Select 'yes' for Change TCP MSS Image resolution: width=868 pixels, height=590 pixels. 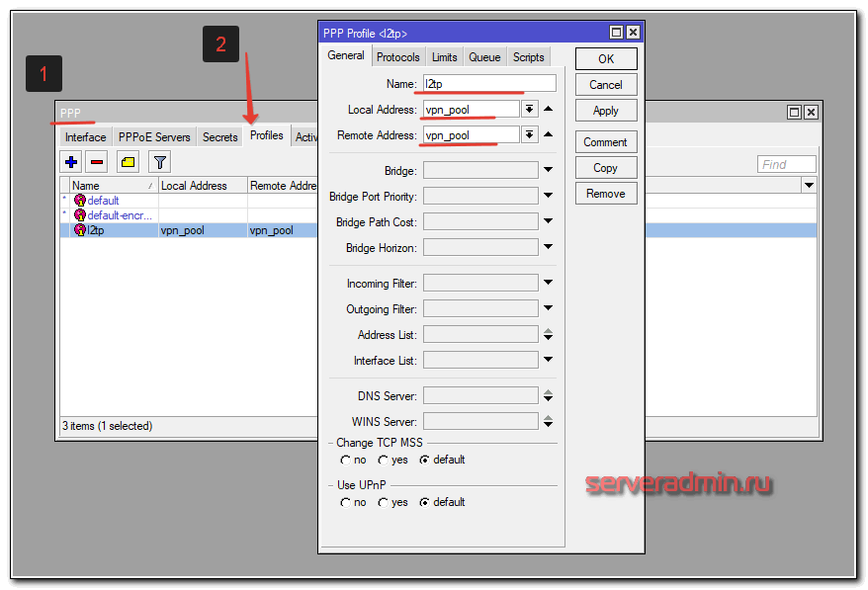point(383,460)
